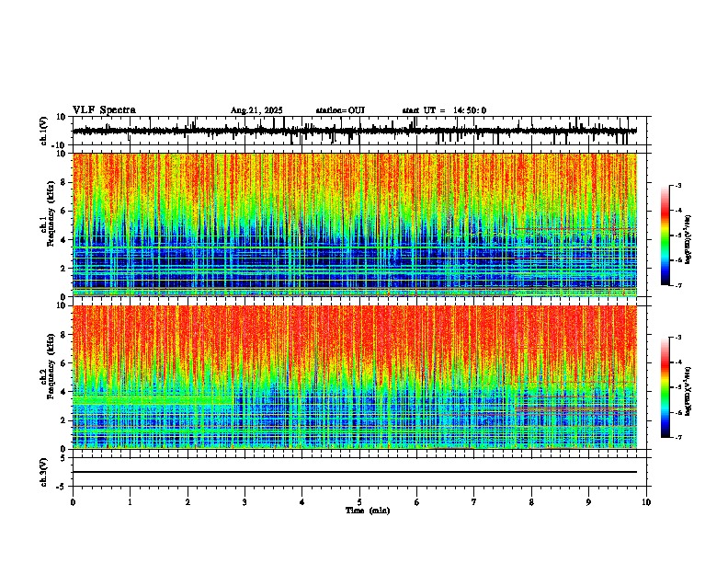This screenshot has height=563, width=728.
Task: Click the 'start UT = 14:50:0' label
Action: [x=444, y=110]
